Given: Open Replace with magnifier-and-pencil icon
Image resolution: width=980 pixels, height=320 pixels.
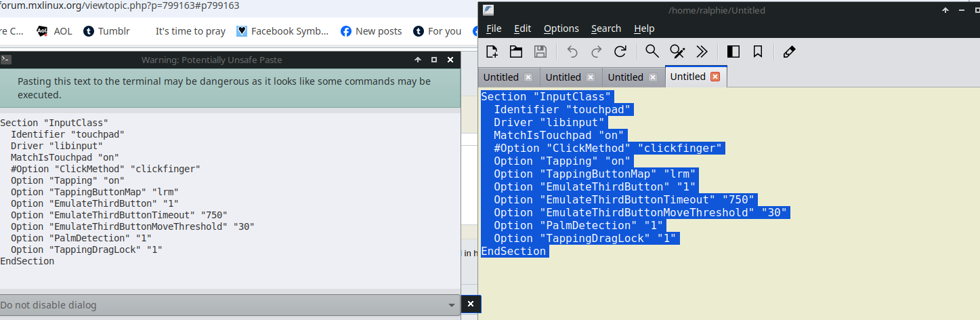Looking at the screenshot, I should (676, 52).
